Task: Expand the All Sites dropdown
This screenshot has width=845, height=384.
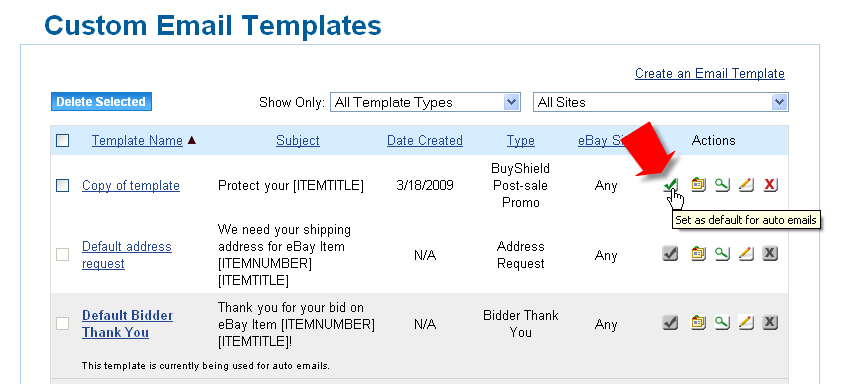Action: (x=661, y=102)
